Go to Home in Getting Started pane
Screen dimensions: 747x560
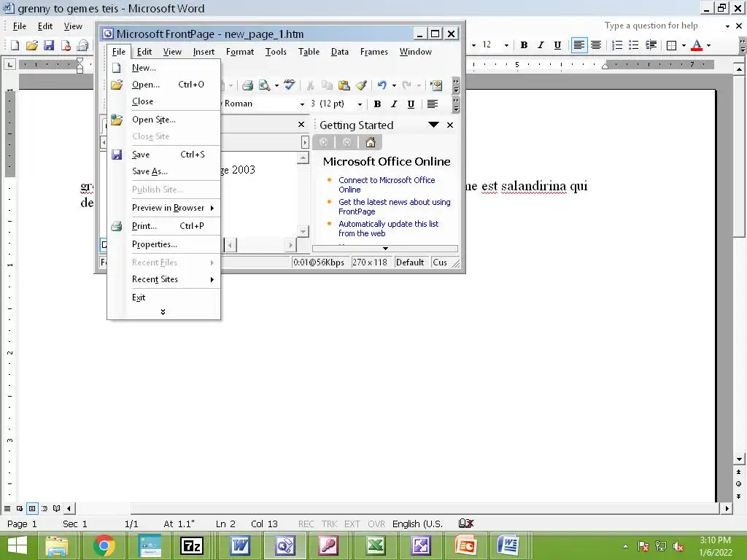point(370,142)
